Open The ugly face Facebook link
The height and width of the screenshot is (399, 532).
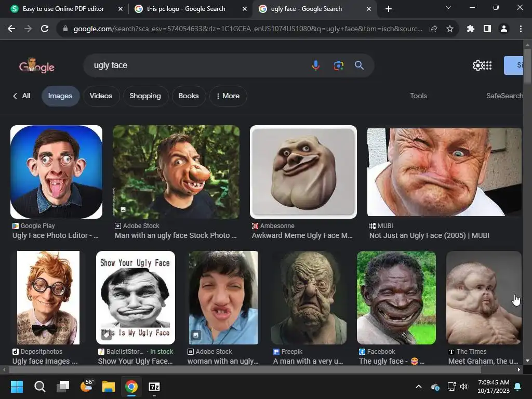coord(392,361)
